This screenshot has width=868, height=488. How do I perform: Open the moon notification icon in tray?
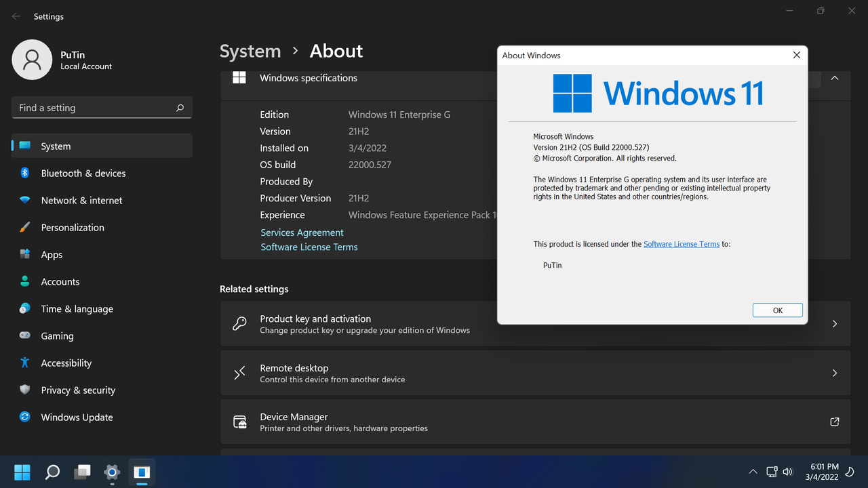pos(850,472)
